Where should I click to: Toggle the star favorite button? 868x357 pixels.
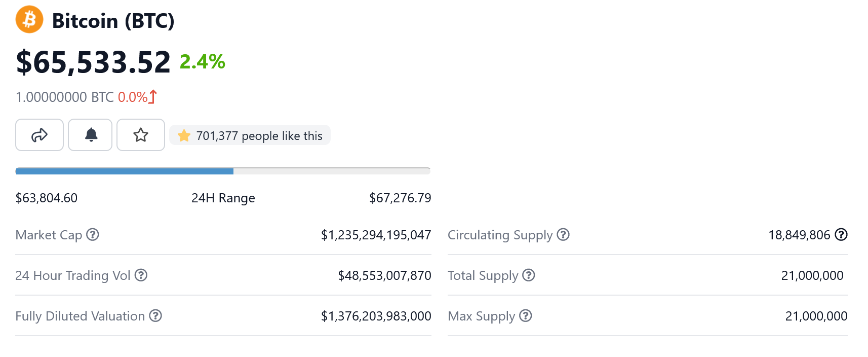[141, 135]
